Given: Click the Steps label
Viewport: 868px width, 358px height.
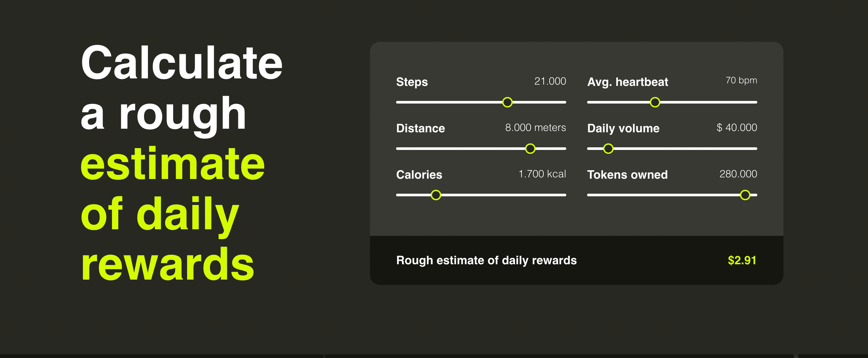Looking at the screenshot, I should [412, 82].
